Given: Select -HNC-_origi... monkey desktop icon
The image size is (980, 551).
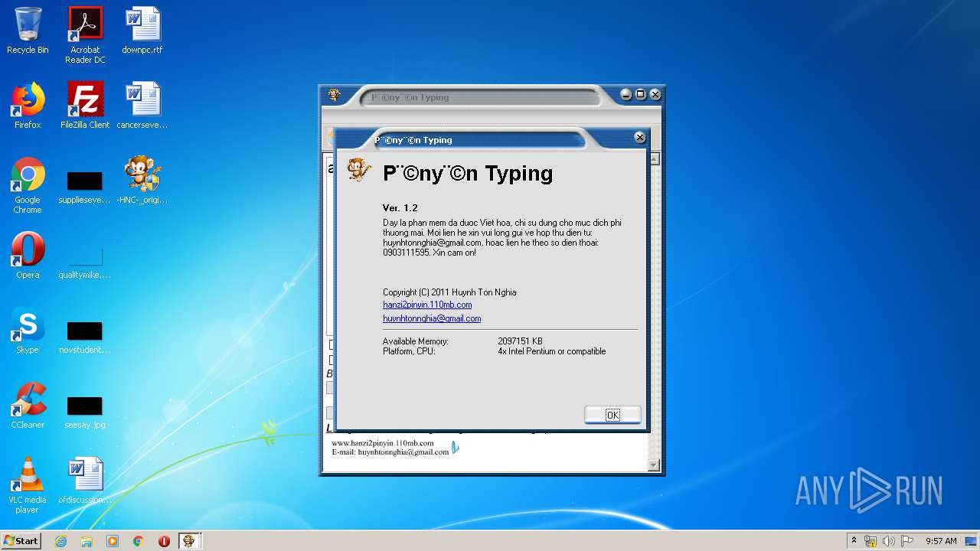Looking at the screenshot, I should [142, 181].
